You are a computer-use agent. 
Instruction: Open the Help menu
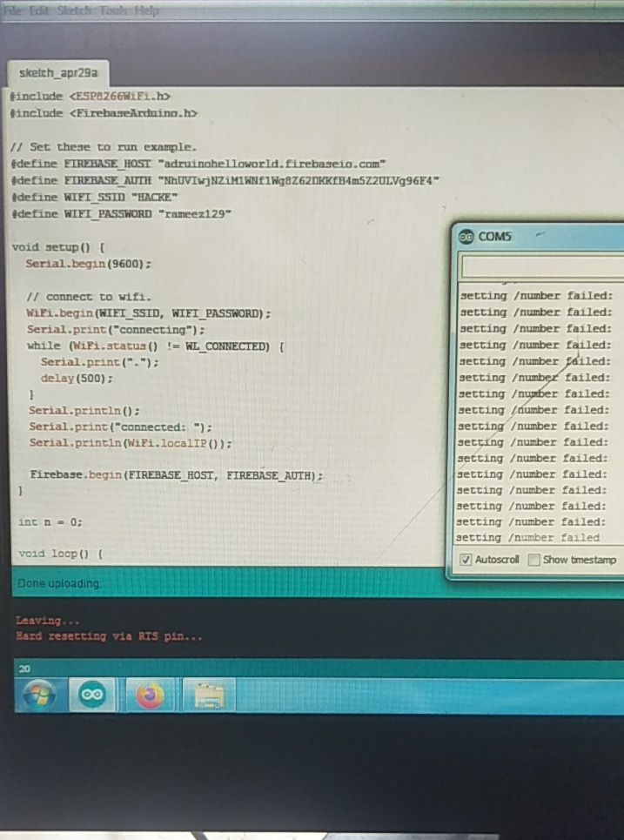[x=146, y=10]
